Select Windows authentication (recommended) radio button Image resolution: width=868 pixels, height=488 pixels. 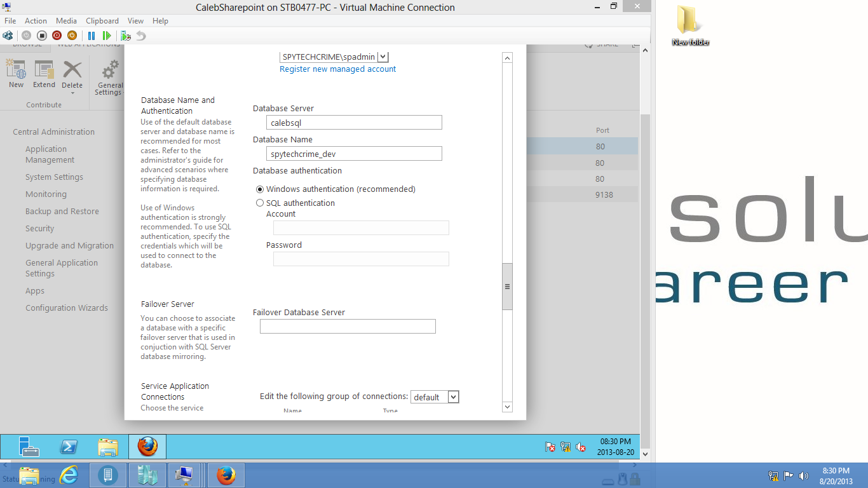260,189
